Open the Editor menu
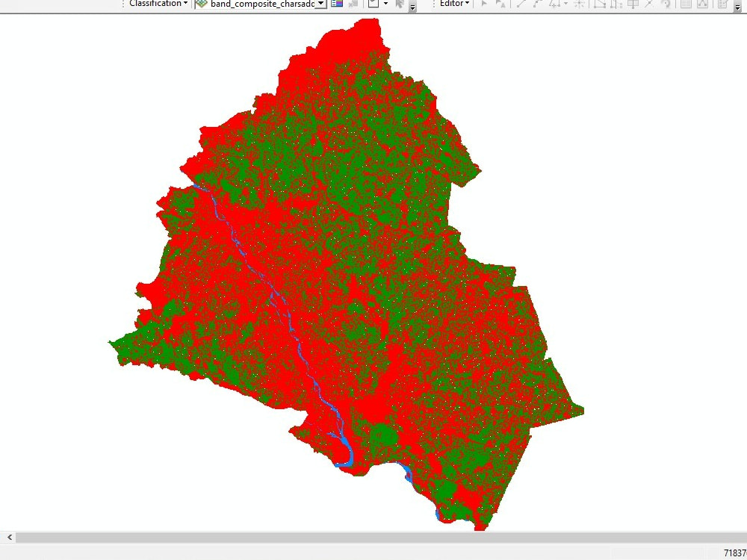Viewport: 747px width, 560px height. coord(452,3)
